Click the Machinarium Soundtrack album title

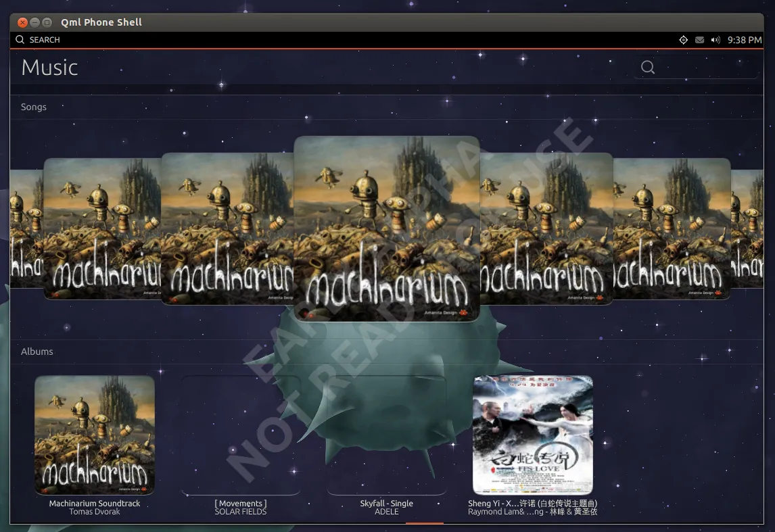(x=95, y=504)
